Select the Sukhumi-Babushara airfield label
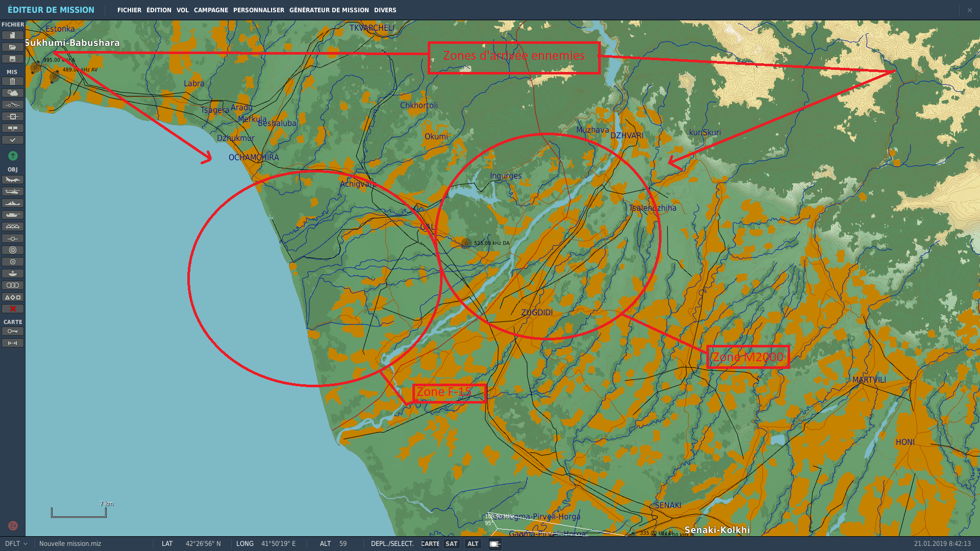The image size is (980, 551). click(x=72, y=43)
